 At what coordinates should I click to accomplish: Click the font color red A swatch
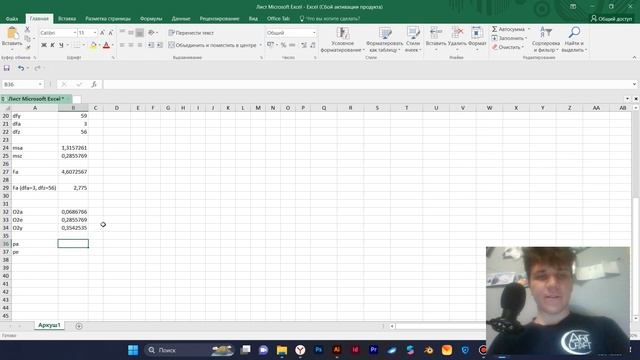click(106, 45)
